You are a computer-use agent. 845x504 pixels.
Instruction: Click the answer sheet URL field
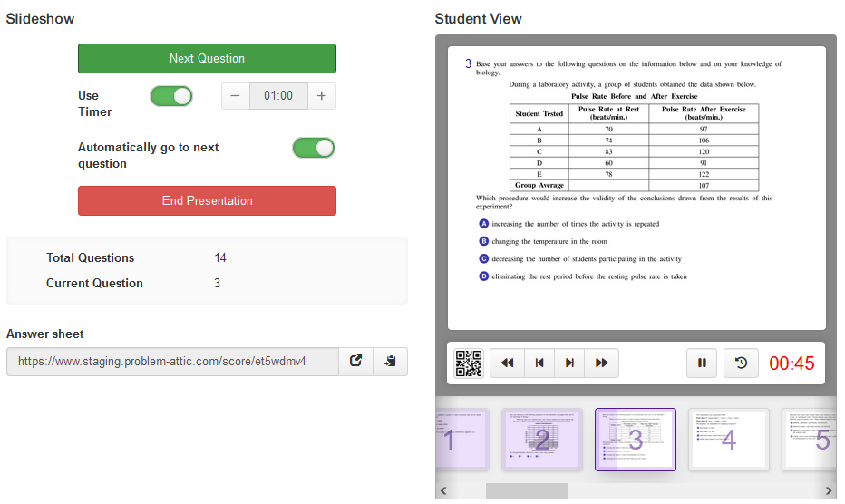(172, 361)
